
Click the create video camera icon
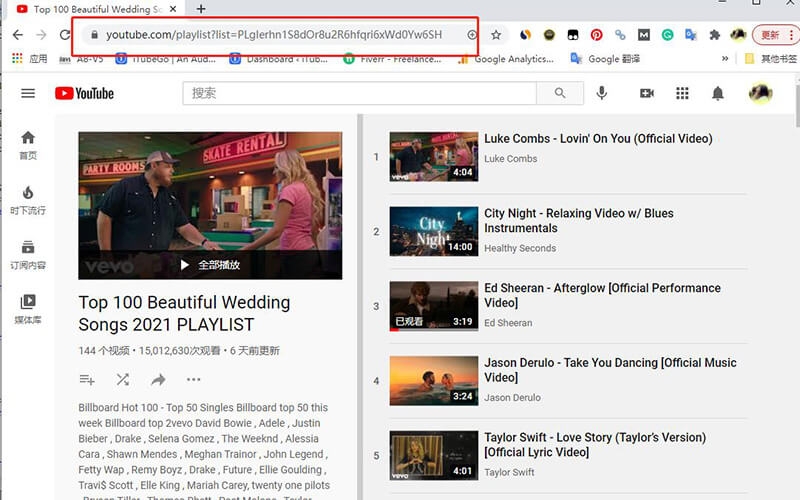click(647, 93)
